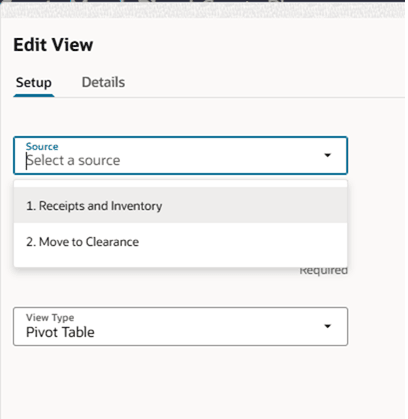Click the View Type dropdown arrow
Viewport: 408px width, 419px height.
(328, 326)
